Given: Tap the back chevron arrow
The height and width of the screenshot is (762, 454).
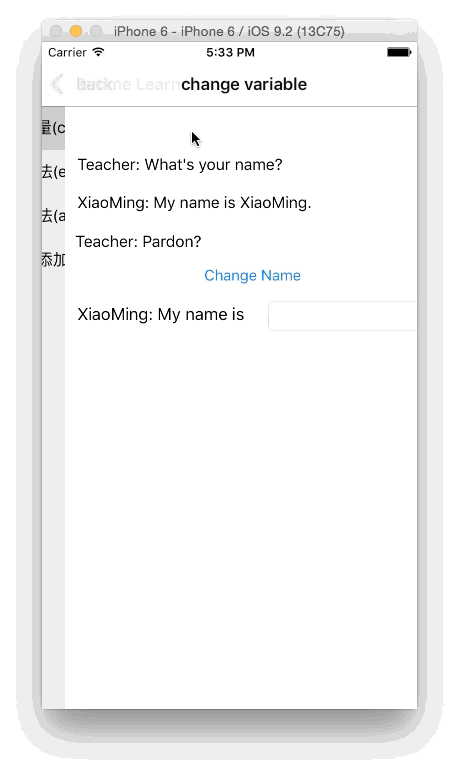Looking at the screenshot, I should pyautogui.click(x=56, y=84).
